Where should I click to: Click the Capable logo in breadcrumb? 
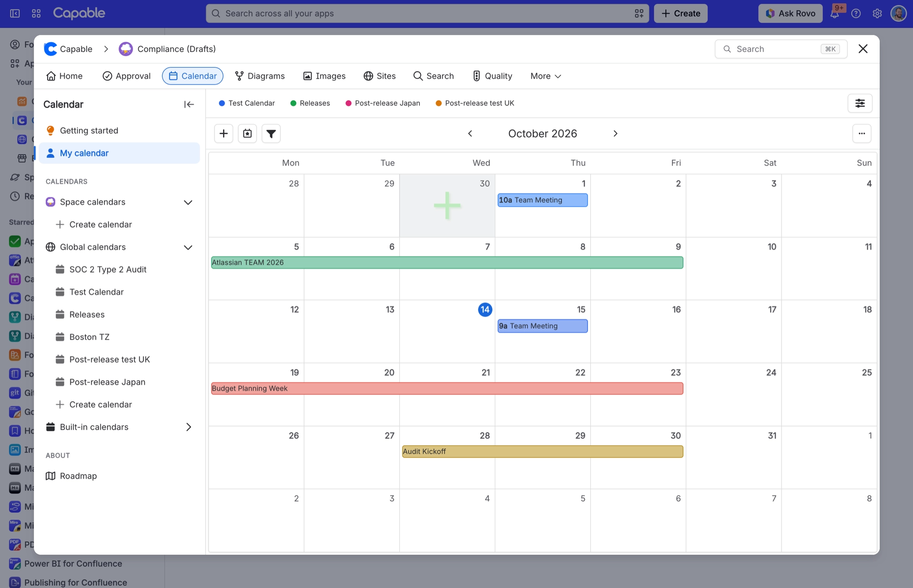coord(50,49)
